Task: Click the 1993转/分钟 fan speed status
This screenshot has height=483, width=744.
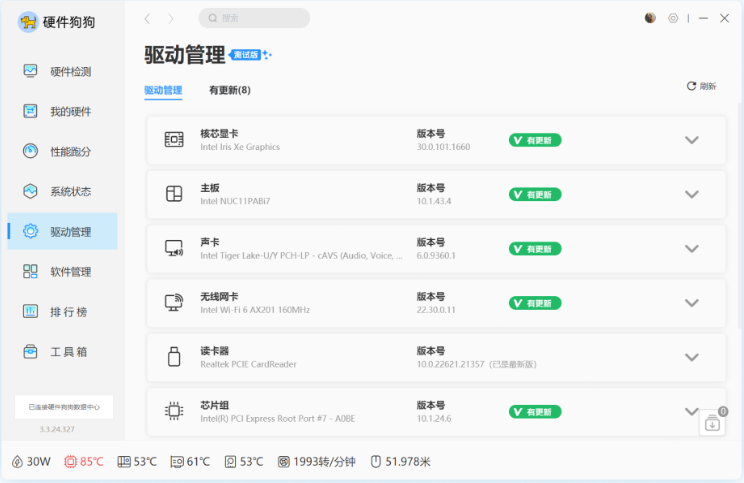Action: click(x=316, y=462)
